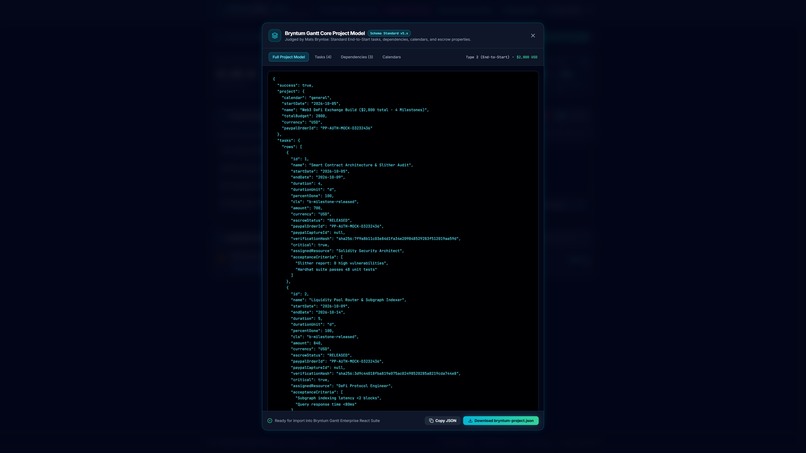806x453 pixels.
Task: Click the $2,000 USD total amount
Action: pyautogui.click(x=527, y=57)
